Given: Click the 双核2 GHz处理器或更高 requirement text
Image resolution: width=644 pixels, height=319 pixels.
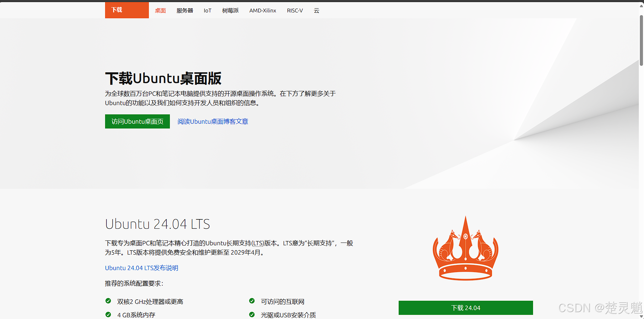Looking at the screenshot, I should pyautogui.click(x=150, y=301).
